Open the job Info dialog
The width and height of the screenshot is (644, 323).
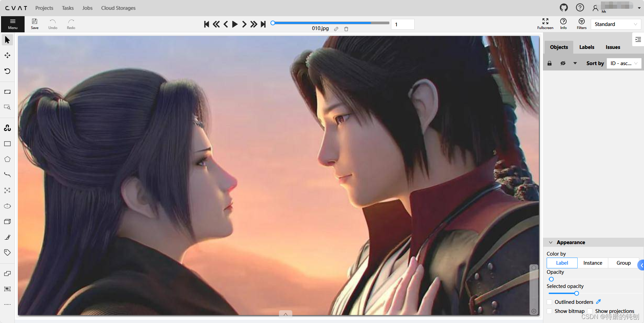point(563,24)
